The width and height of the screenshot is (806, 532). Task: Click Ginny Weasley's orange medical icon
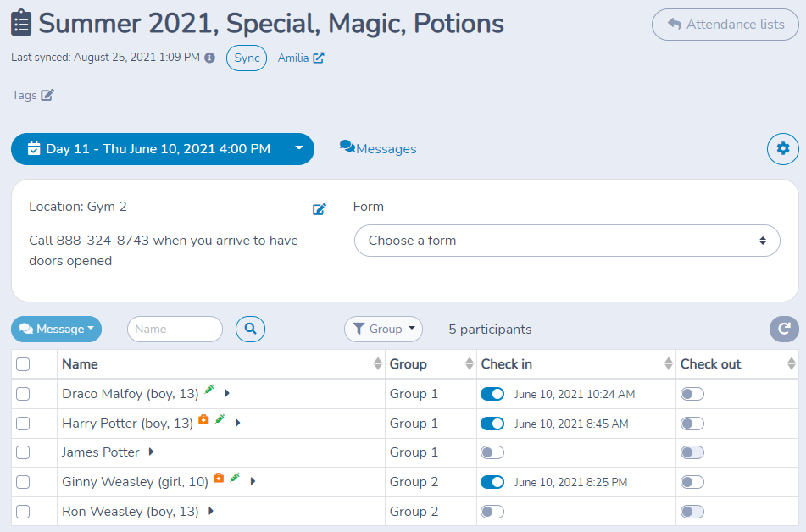point(219,478)
